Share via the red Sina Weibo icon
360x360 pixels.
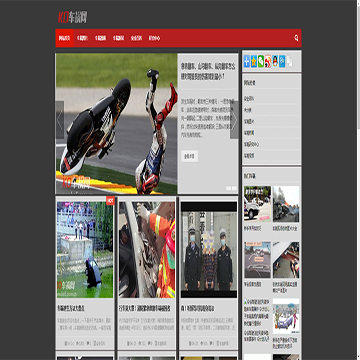268,61
